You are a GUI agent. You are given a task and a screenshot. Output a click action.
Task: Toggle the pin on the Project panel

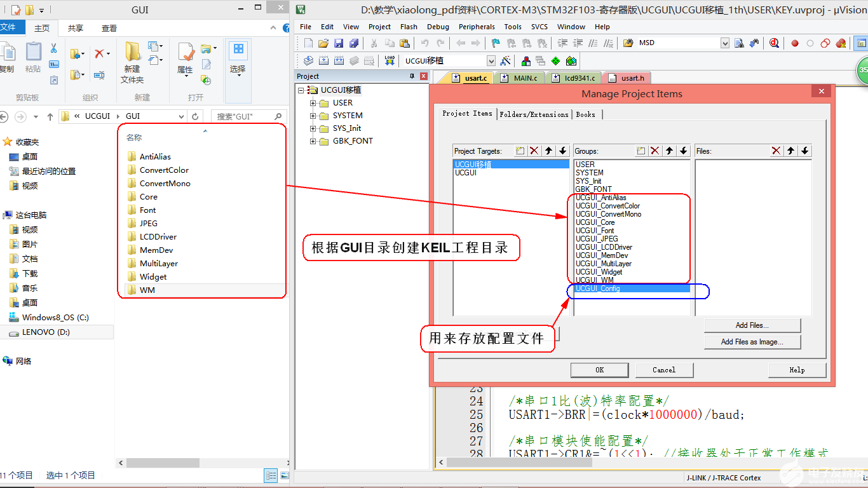pyautogui.click(x=412, y=76)
